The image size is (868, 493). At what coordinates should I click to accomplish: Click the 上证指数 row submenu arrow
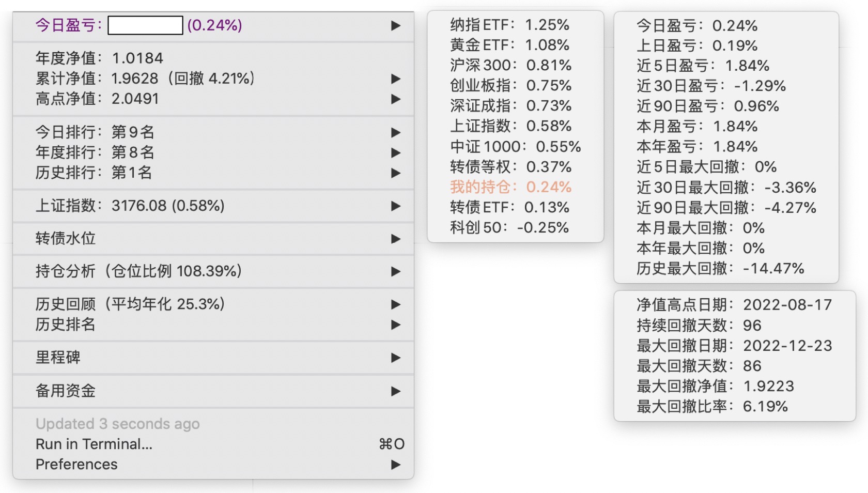[396, 206]
